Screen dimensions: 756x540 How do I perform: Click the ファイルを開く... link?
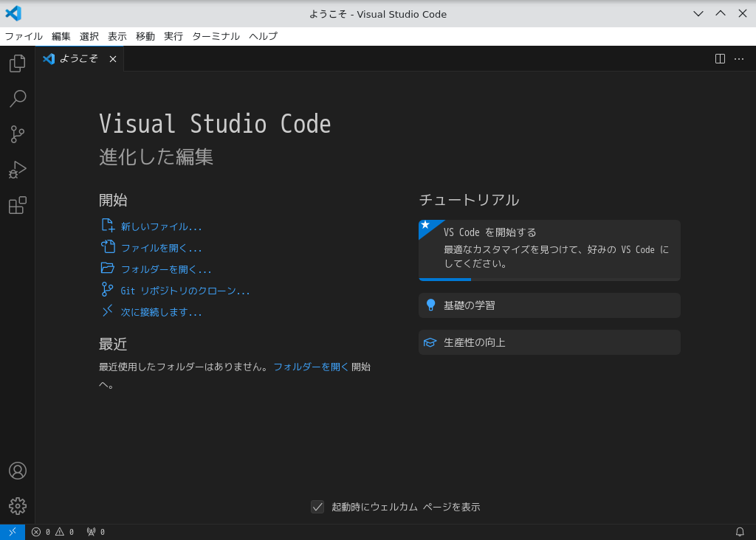coord(161,248)
